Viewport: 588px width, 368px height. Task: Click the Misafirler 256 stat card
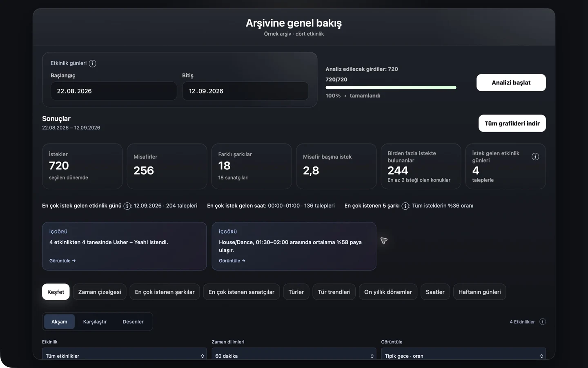pos(167,166)
